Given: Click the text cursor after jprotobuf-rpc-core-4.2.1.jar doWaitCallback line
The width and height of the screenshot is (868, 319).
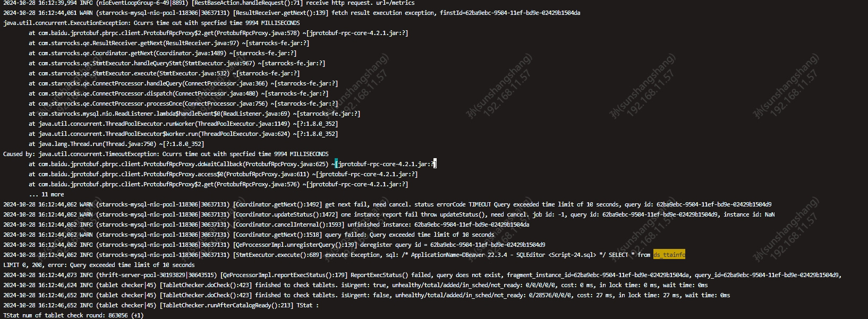Looking at the screenshot, I should click(x=435, y=164).
